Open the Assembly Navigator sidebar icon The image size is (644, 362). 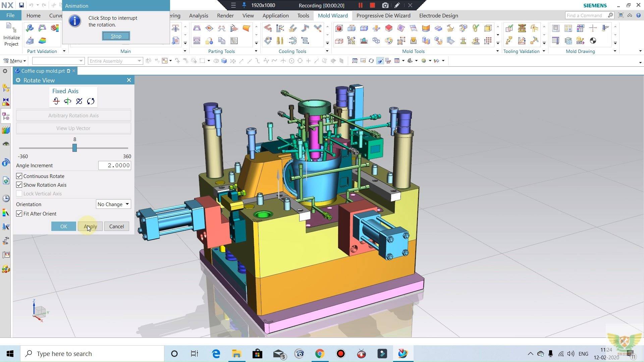tap(6, 88)
